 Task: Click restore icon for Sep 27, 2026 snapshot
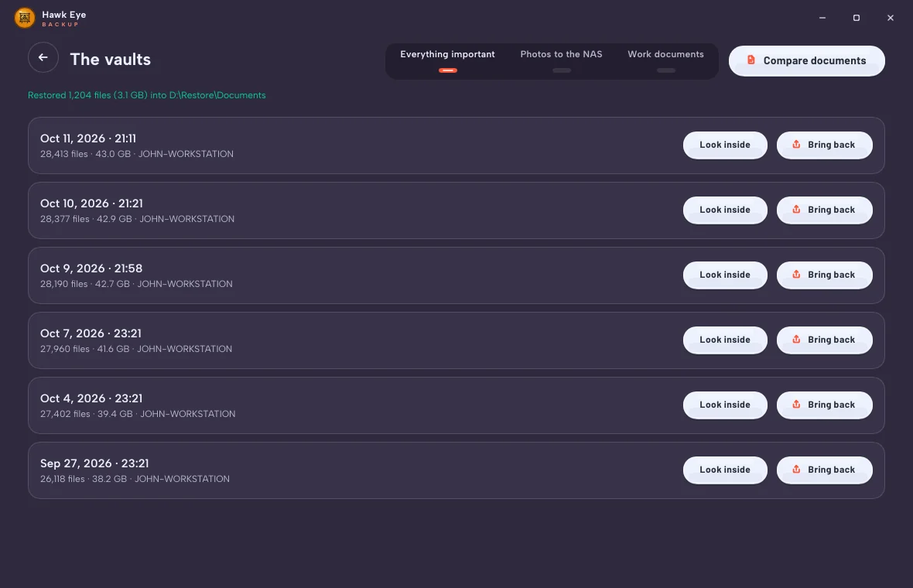[796, 470]
